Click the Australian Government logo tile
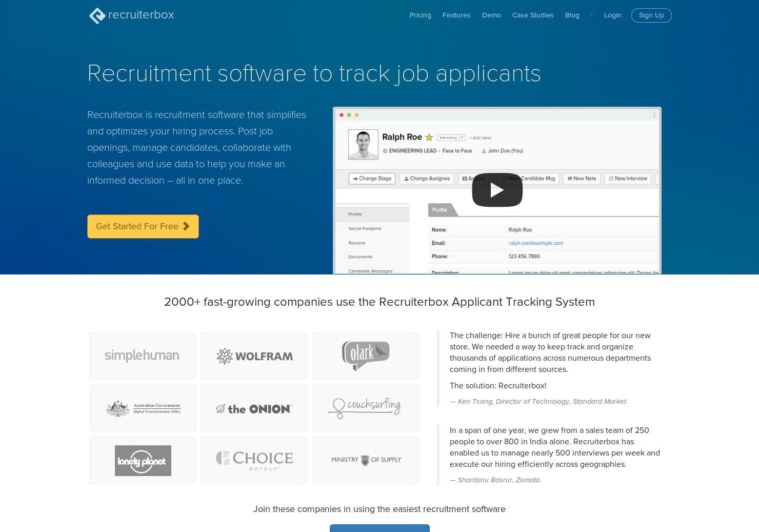Screen dimensions: 759x532 (143, 408)
